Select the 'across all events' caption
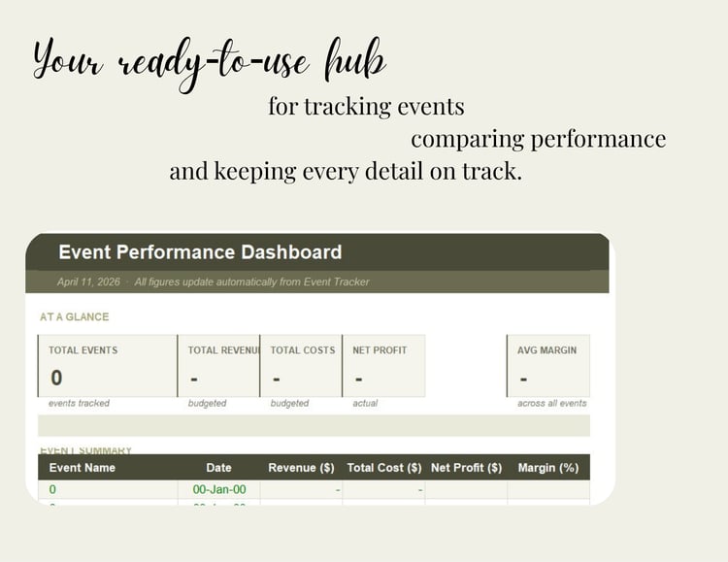The width and height of the screenshot is (728, 562). (552, 403)
